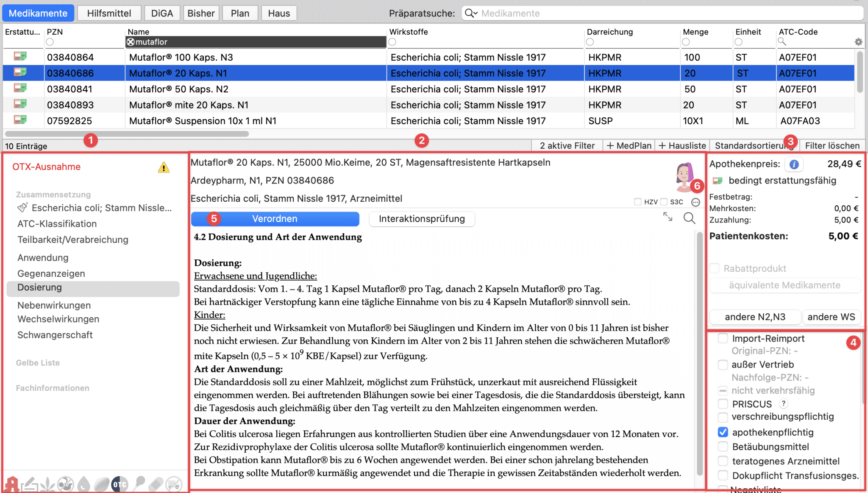
Task: Click reimbursement icon in Mutaflor Suspension row
Action: click(x=20, y=120)
